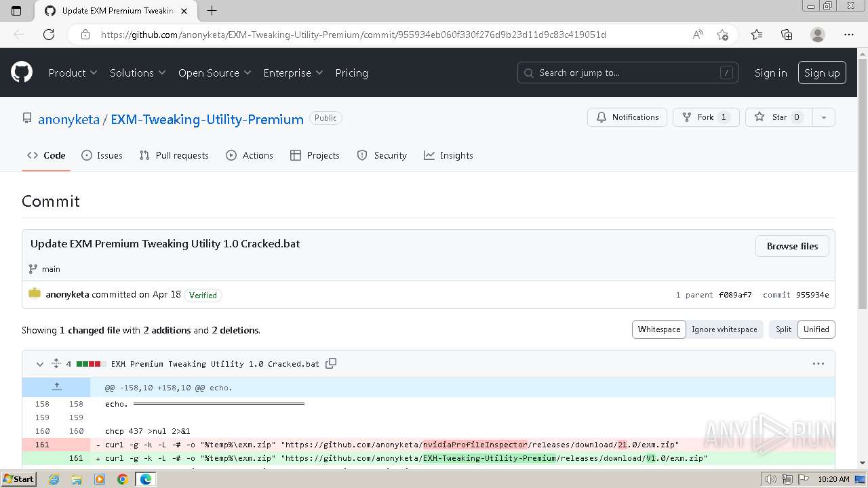The height and width of the screenshot is (488, 868).
Task: Select the Issues tab
Action: pos(102,155)
